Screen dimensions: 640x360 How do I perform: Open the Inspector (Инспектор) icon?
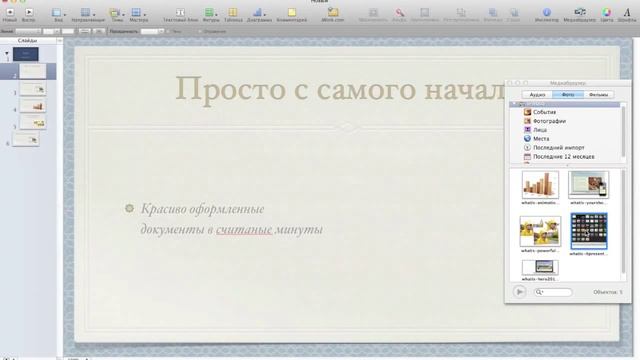547,13
